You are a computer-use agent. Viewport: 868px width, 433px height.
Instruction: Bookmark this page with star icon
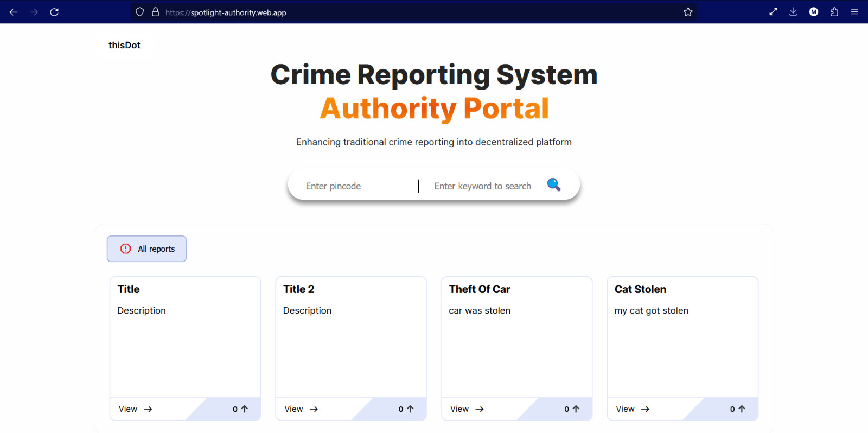[688, 12]
